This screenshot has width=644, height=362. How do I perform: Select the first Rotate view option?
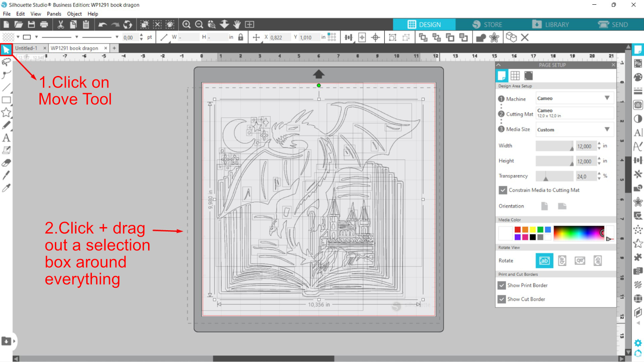pyautogui.click(x=544, y=261)
